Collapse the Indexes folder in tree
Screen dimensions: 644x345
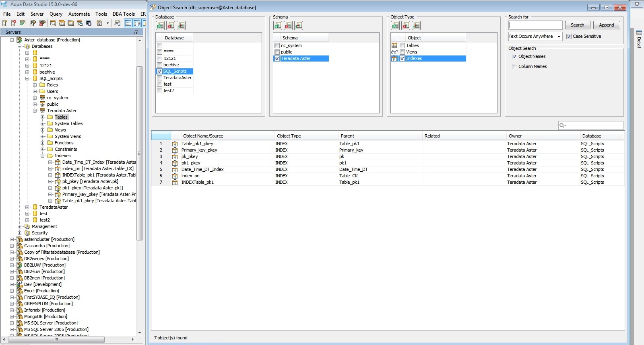[x=43, y=156]
